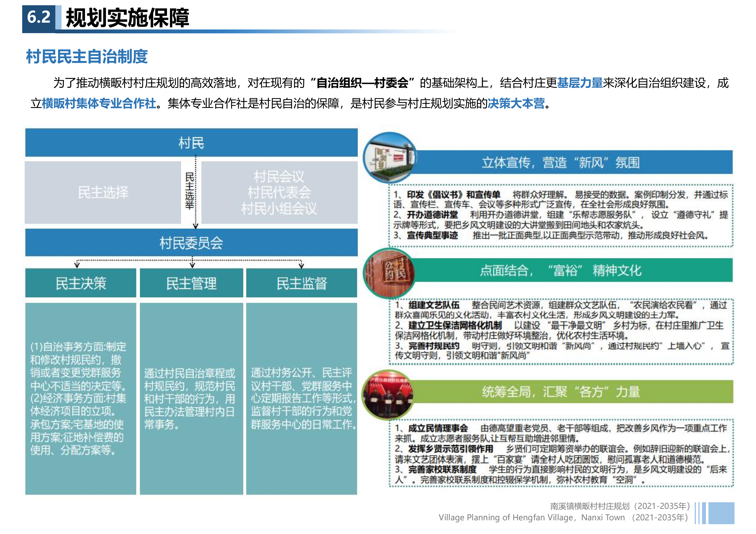This screenshot has height=534, width=756.
Task: Click the highlighted phrase 决策大本营
Action: 516,103
